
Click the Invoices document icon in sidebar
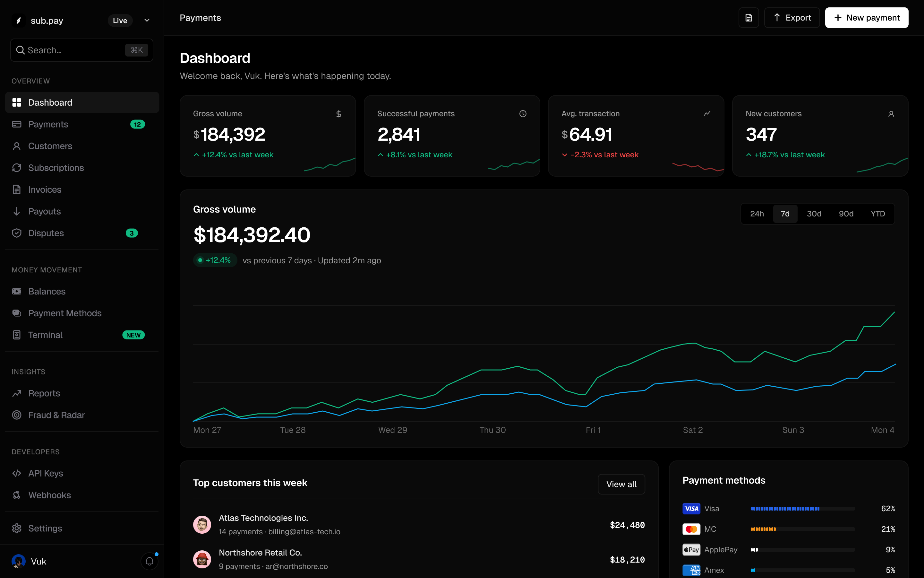click(x=17, y=189)
